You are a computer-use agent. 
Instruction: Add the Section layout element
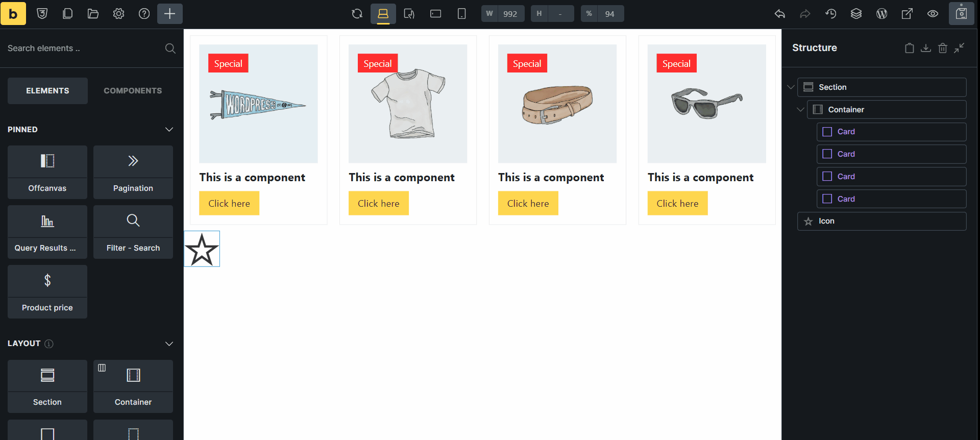(x=47, y=386)
